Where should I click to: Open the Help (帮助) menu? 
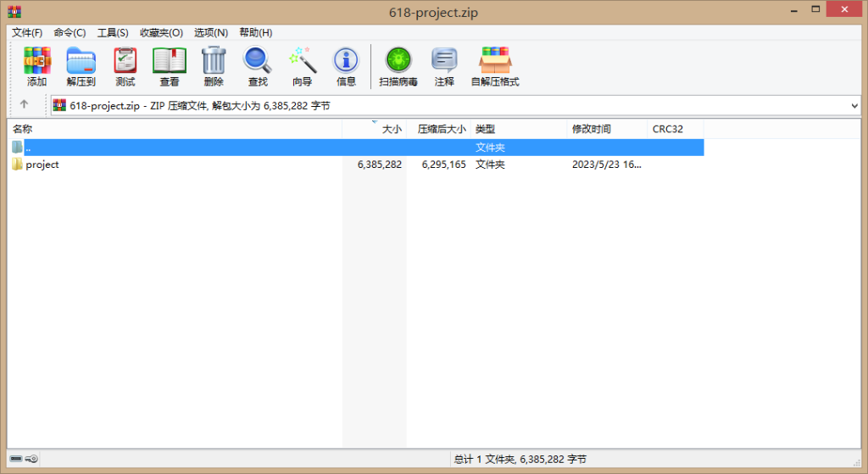coord(256,33)
